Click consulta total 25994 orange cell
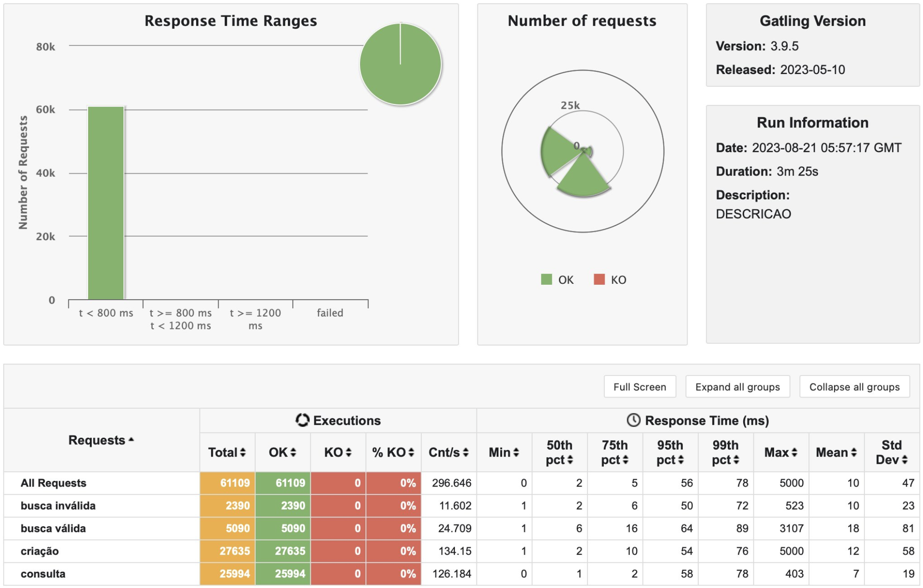 pyautogui.click(x=227, y=574)
